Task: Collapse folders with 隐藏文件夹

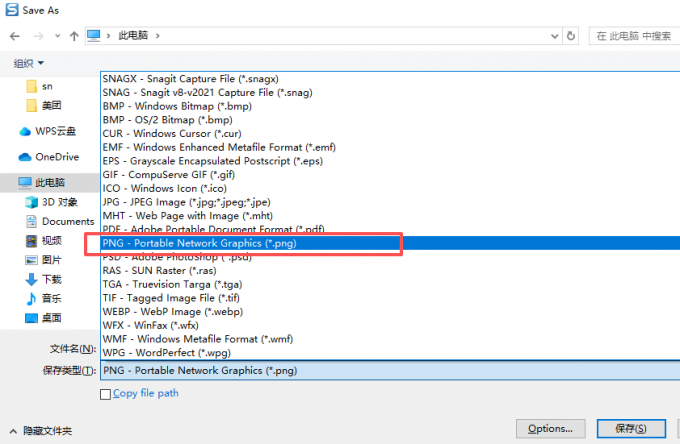Action: [41, 431]
